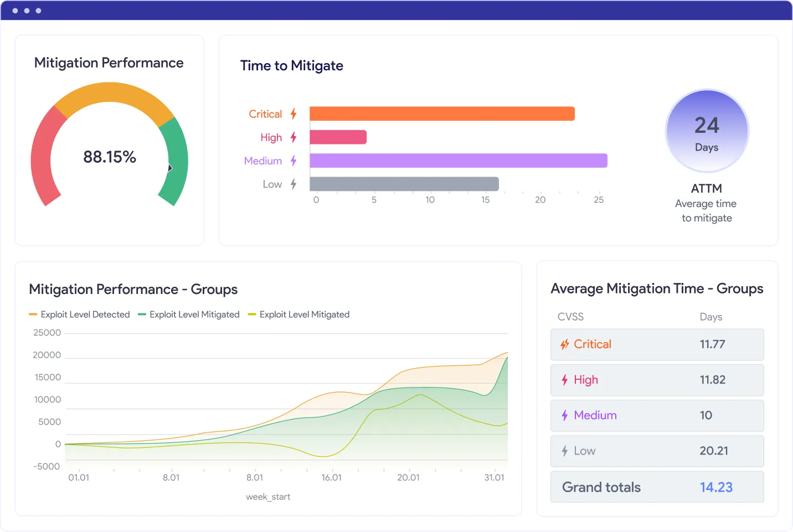Image resolution: width=793 pixels, height=532 pixels.
Task: Click the 11.77 days value
Action: tap(712, 344)
